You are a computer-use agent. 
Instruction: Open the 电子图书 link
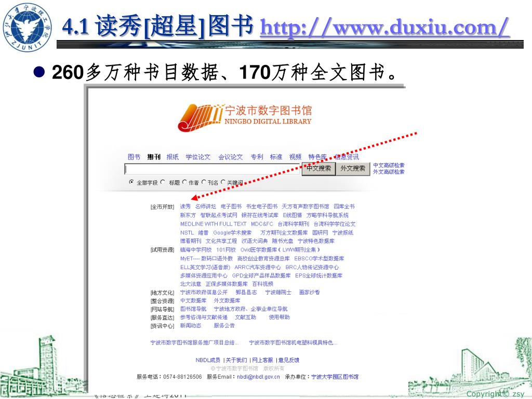231,206
